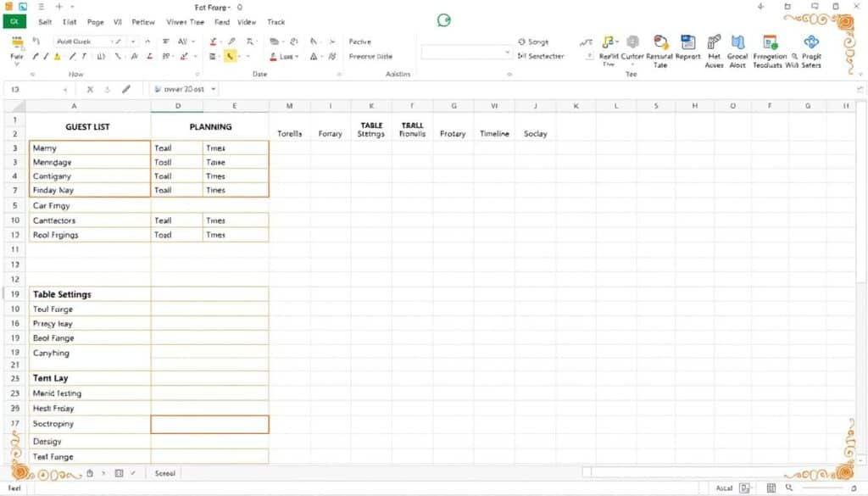
Task: Click the zoom magnifier icon in status bar
Action: [789, 488]
